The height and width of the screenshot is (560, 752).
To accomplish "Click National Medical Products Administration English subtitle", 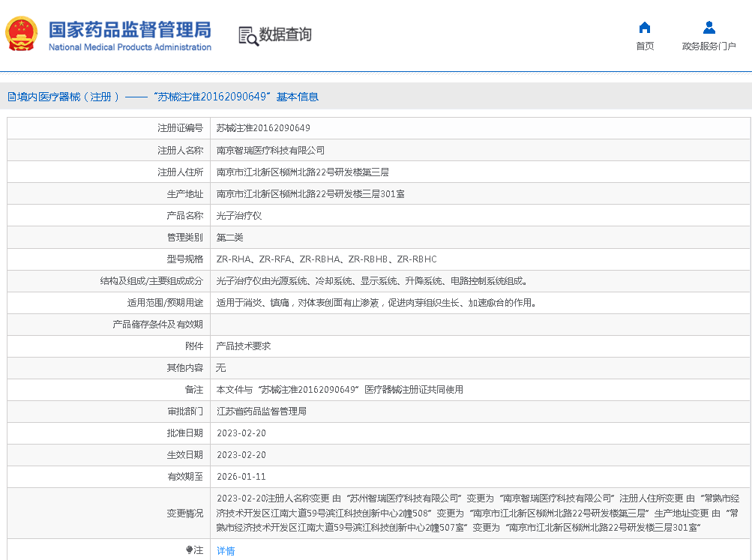I will pos(130,47).
